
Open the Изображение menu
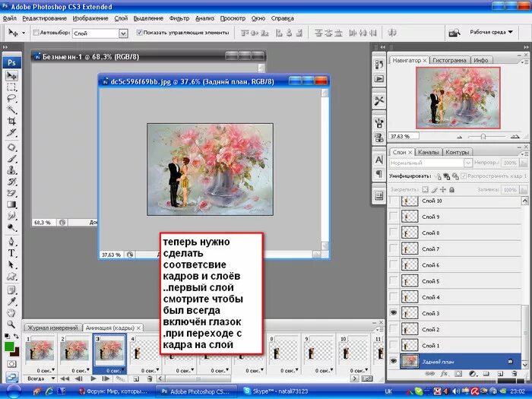(90, 18)
